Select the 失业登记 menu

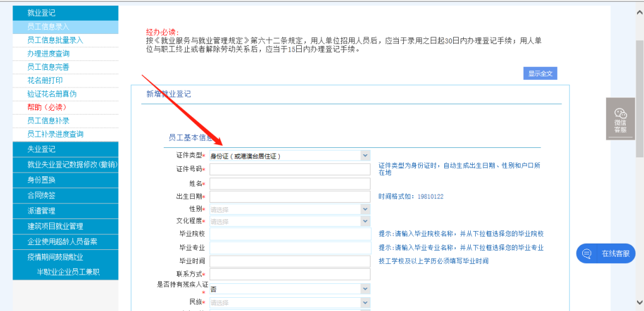pos(66,149)
